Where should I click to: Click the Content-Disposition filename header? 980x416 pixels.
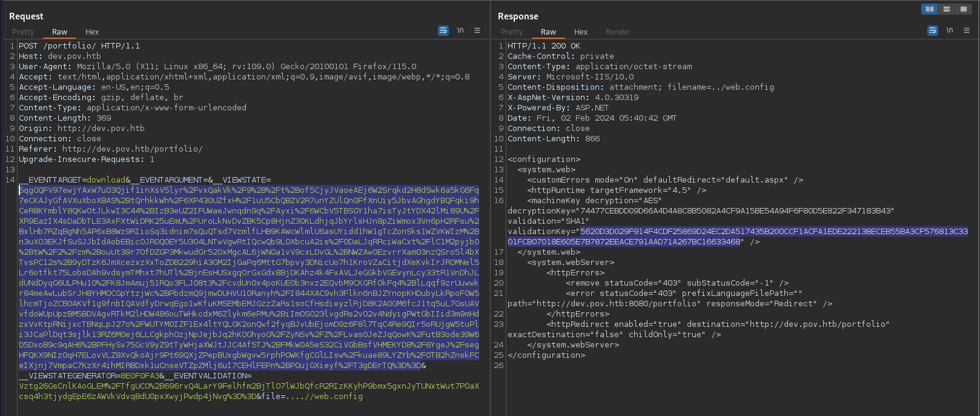pos(641,87)
